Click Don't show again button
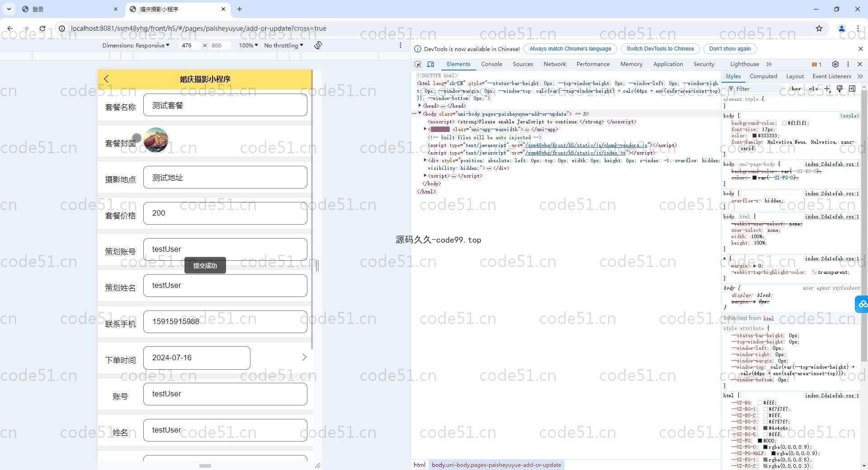 click(730, 49)
